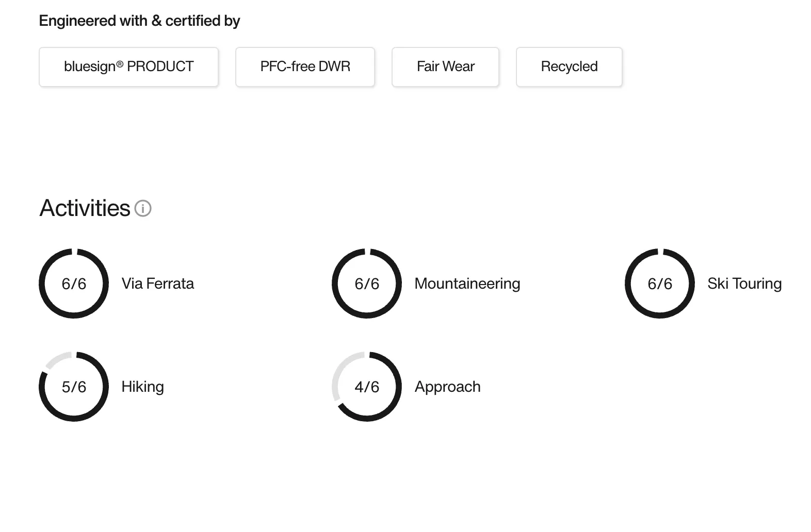The width and height of the screenshot is (811, 532).
Task: Click the grey unfilled arc of Approach ring
Action: (343, 372)
